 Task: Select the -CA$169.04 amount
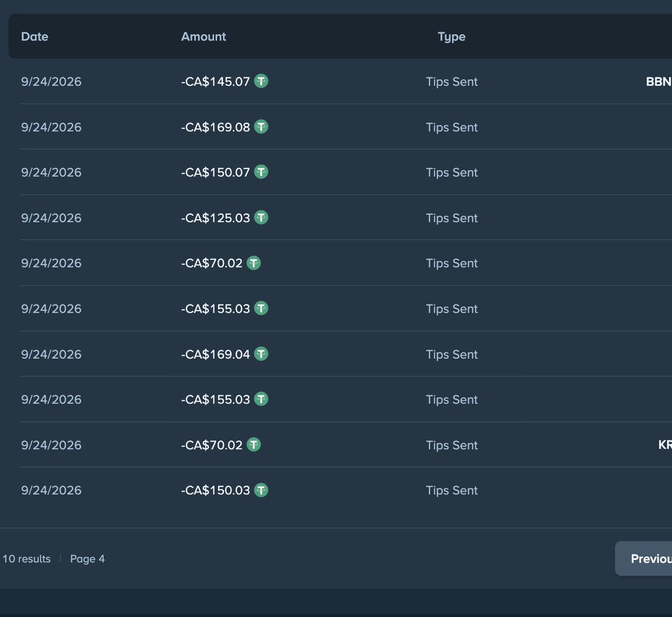point(216,354)
